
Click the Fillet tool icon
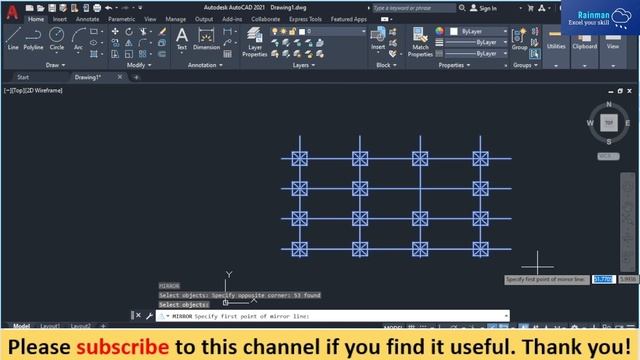[x=143, y=42]
